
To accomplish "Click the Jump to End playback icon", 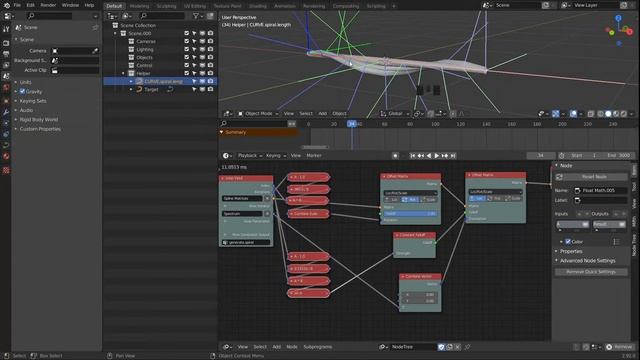I will (453, 156).
